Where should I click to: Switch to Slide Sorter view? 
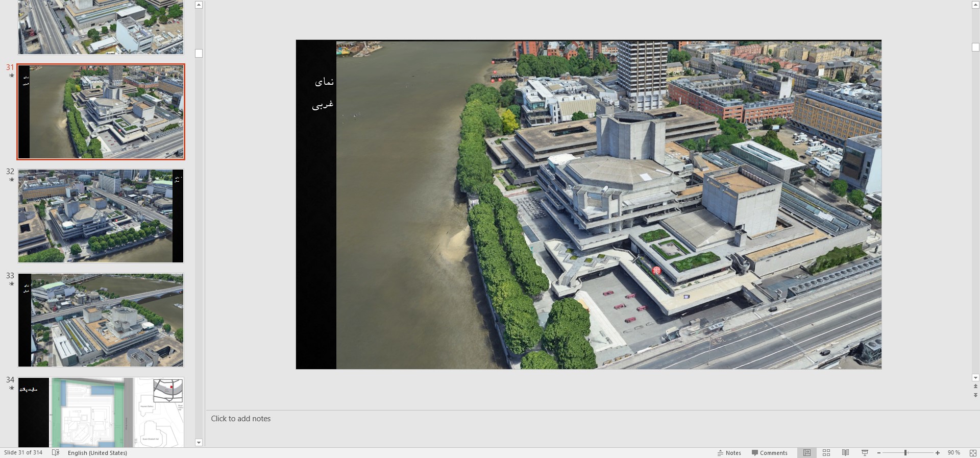pyautogui.click(x=826, y=453)
